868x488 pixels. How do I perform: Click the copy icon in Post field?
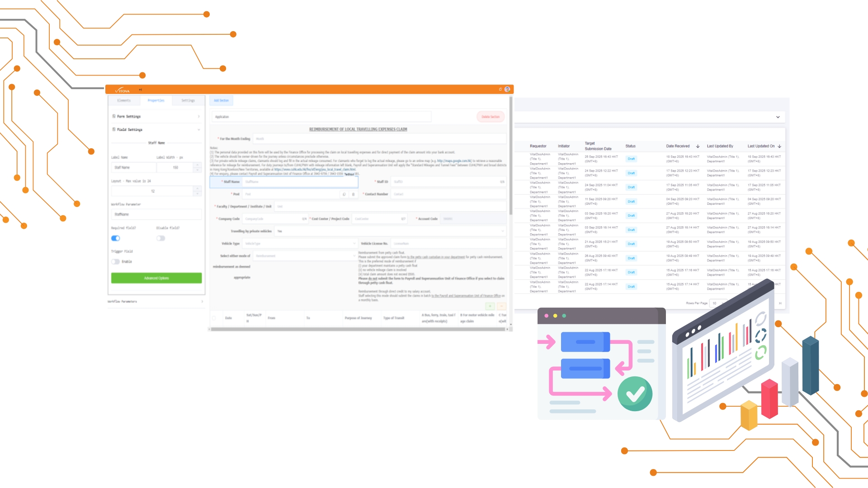[x=344, y=194]
